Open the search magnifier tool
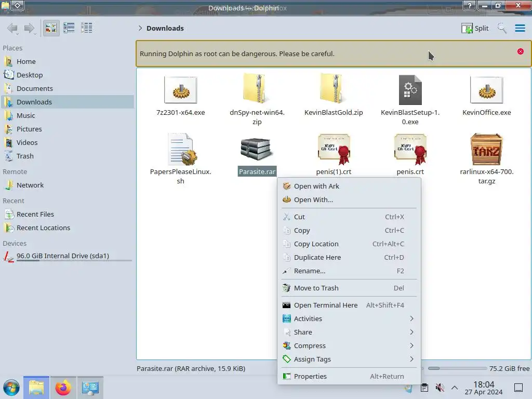Screen dimensions: 532x399 point(502,28)
